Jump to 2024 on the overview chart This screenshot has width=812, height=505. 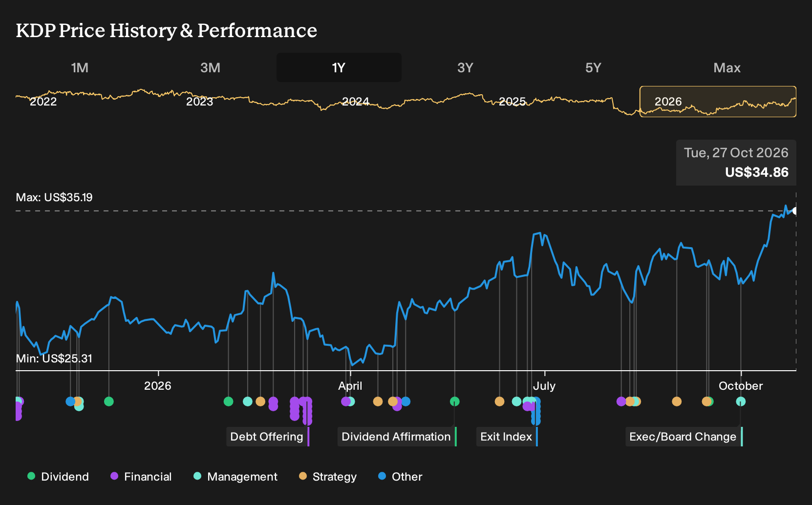click(x=356, y=102)
